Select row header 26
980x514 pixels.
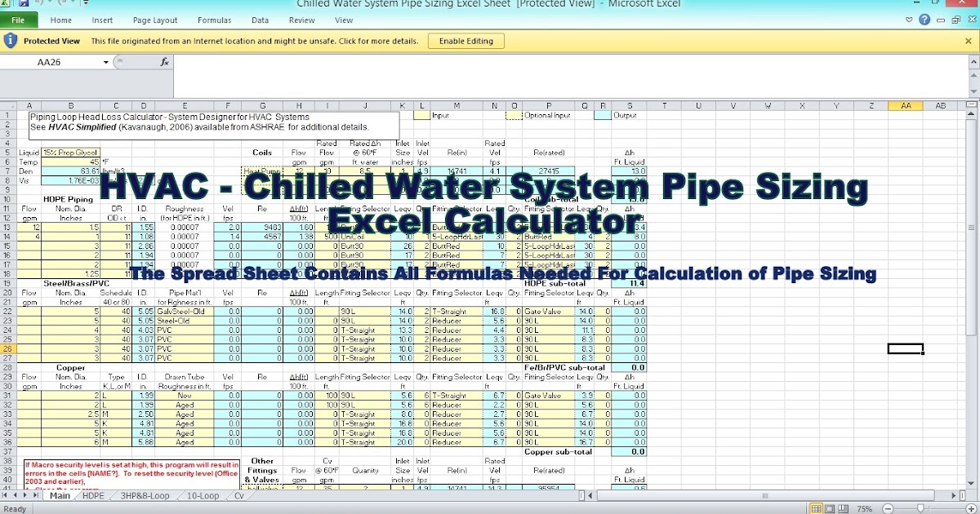(9, 349)
